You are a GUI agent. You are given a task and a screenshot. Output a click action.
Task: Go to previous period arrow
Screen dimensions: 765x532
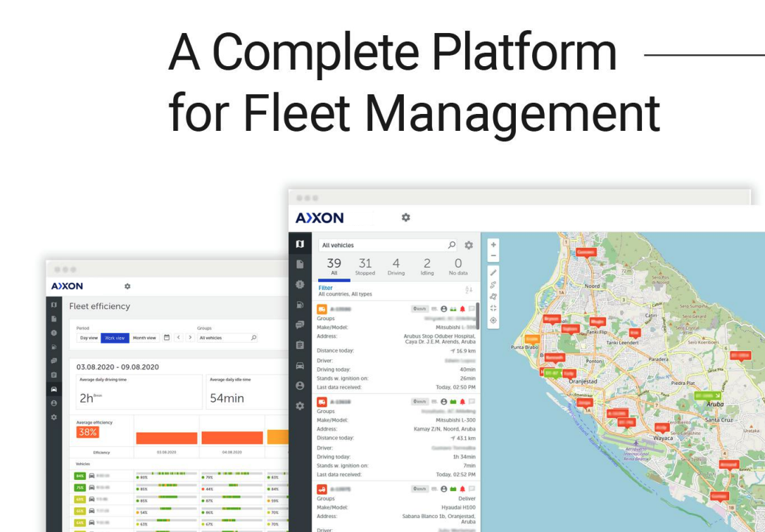coord(179,338)
